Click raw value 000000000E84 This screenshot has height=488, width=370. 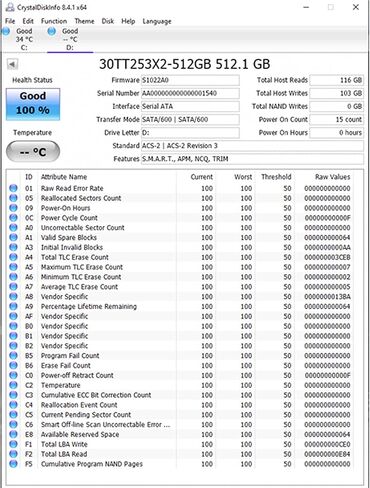coord(327,454)
